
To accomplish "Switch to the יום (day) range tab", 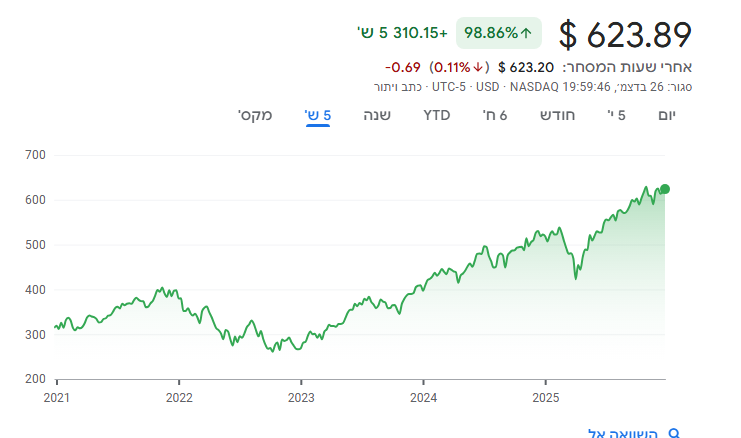I will click(x=667, y=115).
